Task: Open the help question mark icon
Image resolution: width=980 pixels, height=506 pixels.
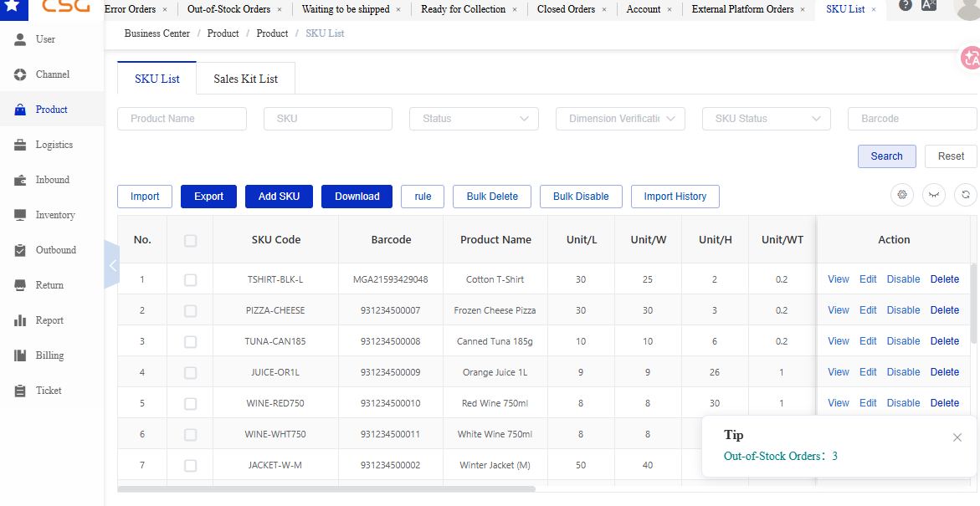Action: (x=905, y=4)
